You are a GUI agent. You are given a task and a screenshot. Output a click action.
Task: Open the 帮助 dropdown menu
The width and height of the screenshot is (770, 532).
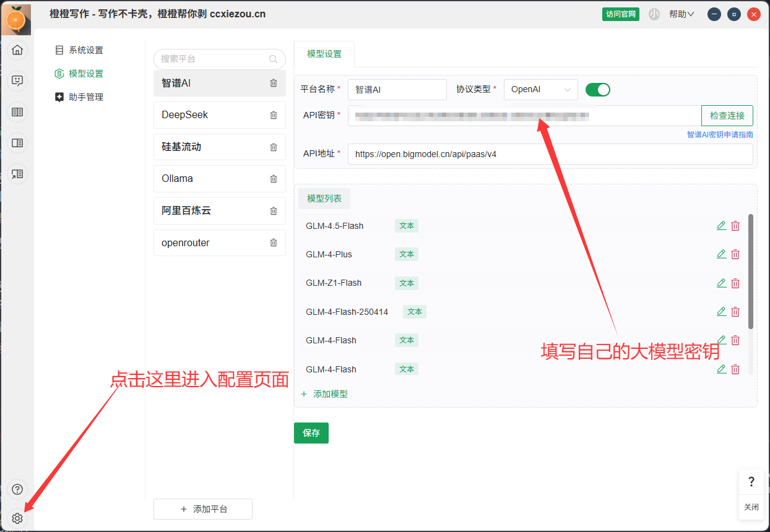(681, 14)
